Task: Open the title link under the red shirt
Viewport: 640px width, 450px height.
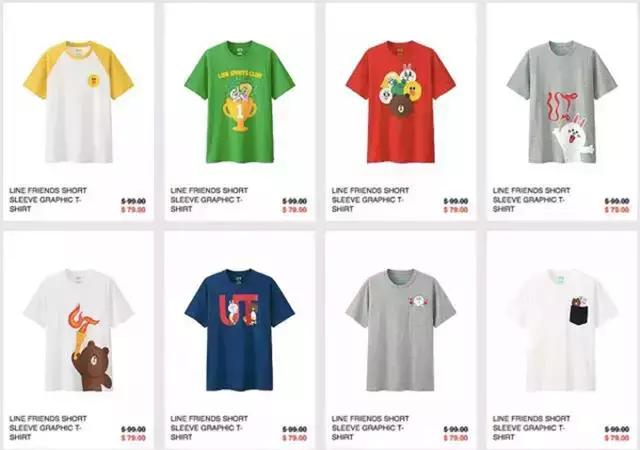Action: point(370,200)
